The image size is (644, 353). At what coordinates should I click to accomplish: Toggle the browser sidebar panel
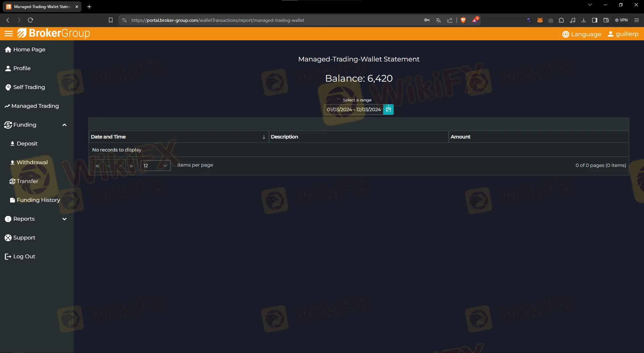(595, 20)
